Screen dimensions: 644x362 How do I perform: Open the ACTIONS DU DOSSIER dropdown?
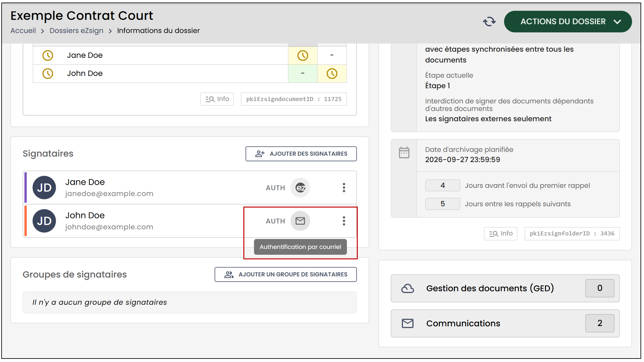(x=568, y=22)
